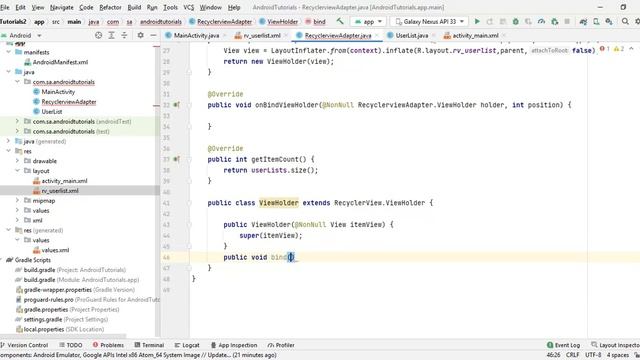Open the Project panel gear options
The width and height of the screenshot is (640, 360).
coord(140,36)
